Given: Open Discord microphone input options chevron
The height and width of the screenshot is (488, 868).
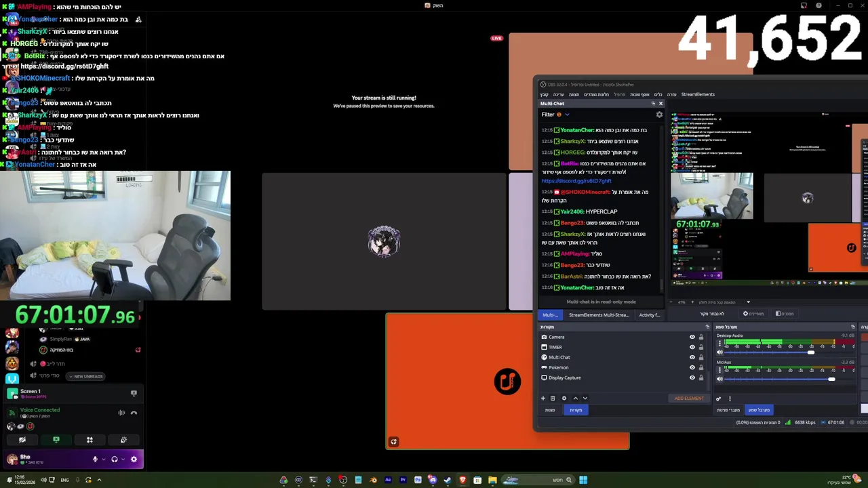Looking at the screenshot, I should pos(103,460).
